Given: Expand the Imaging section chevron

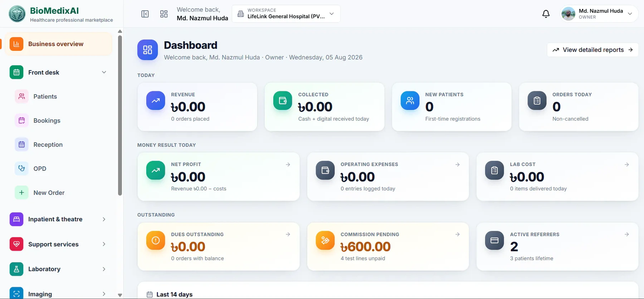Looking at the screenshot, I should pos(104,294).
